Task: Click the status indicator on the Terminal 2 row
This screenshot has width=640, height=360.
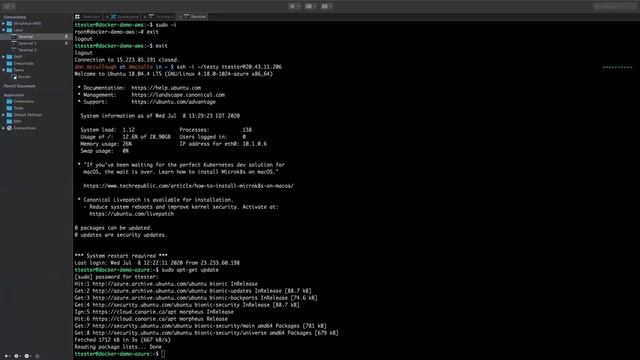Action: 67,43
